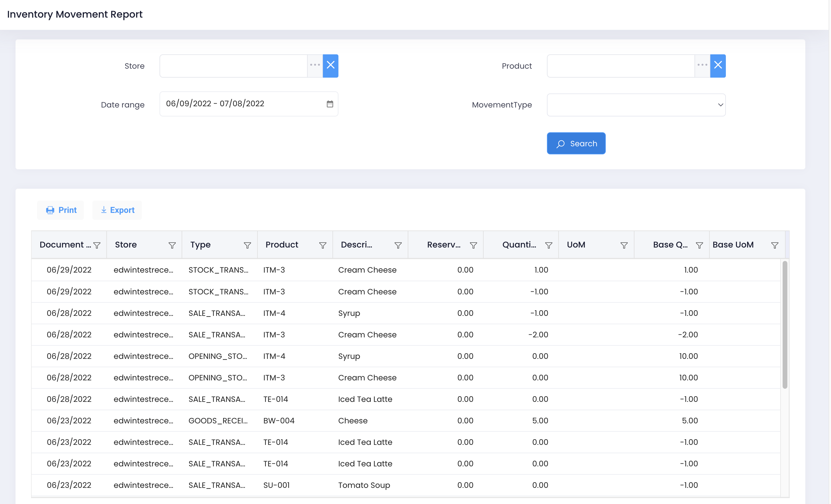Filter the Document date column
831x504 pixels.
click(x=97, y=245)
